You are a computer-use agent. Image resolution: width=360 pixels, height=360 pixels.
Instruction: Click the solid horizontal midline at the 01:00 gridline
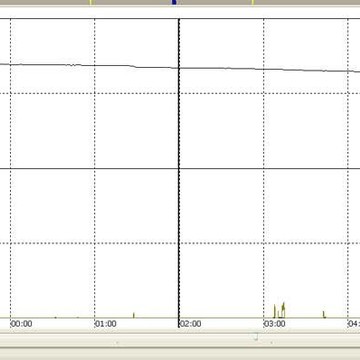95,169
